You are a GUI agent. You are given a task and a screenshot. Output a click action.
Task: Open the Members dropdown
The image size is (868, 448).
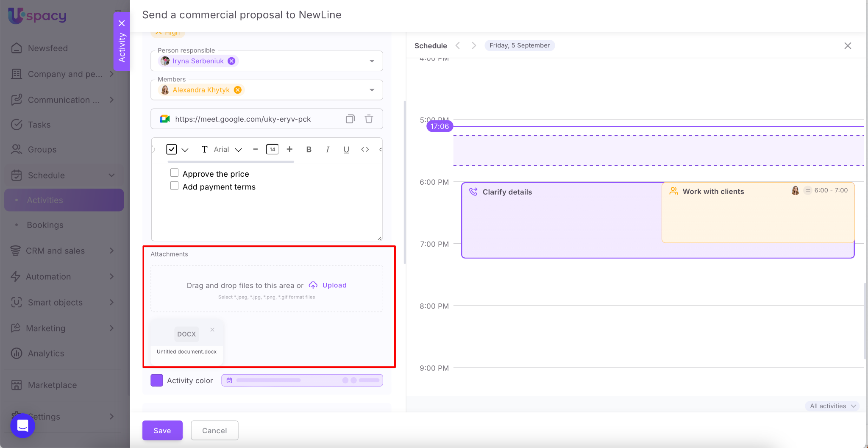point(372,90)
